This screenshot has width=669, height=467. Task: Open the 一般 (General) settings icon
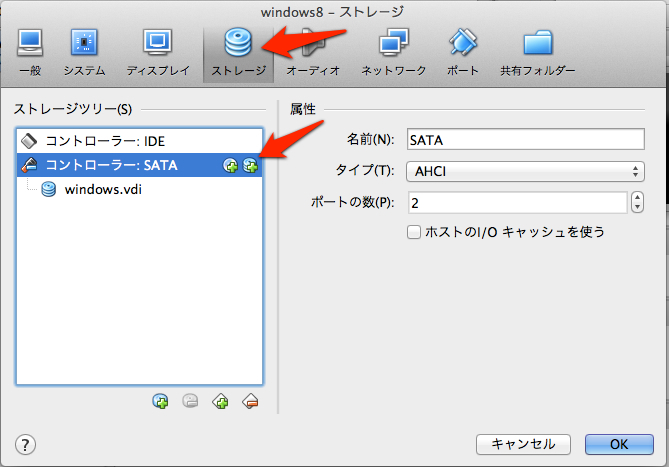click(x=30, y=43)
